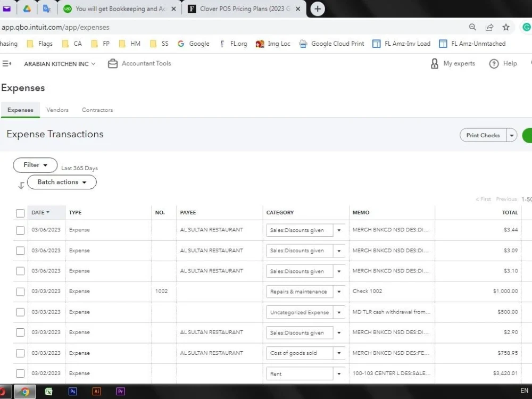Expand Cost of goods sold dropdown
This screenshot has height=399, width=532.
click(339, 353)
